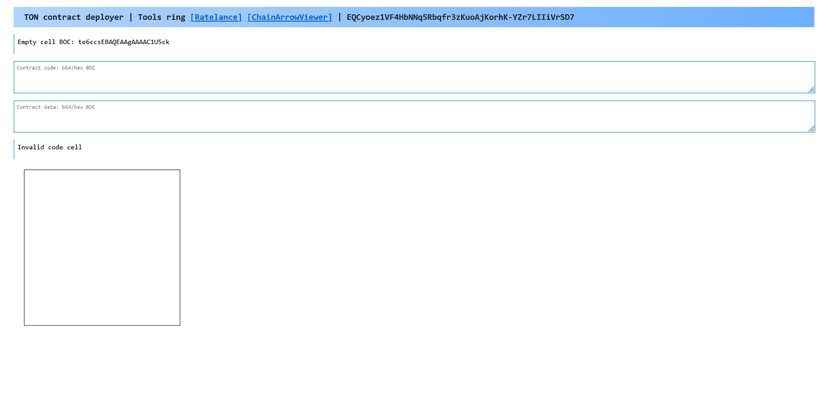828x412 pixels.
Task: Click the Empty cell BOC label
Action: (45, 42)
